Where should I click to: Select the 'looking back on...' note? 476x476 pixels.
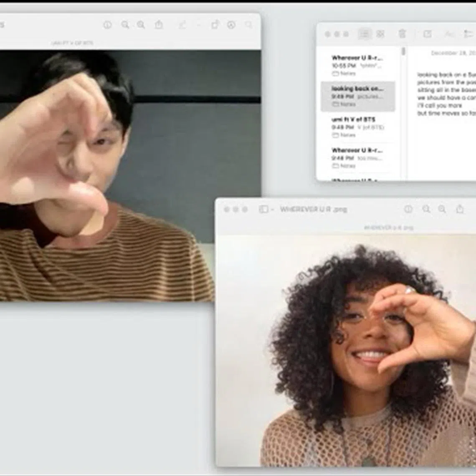pyautogui.click(x=357, y=96)
